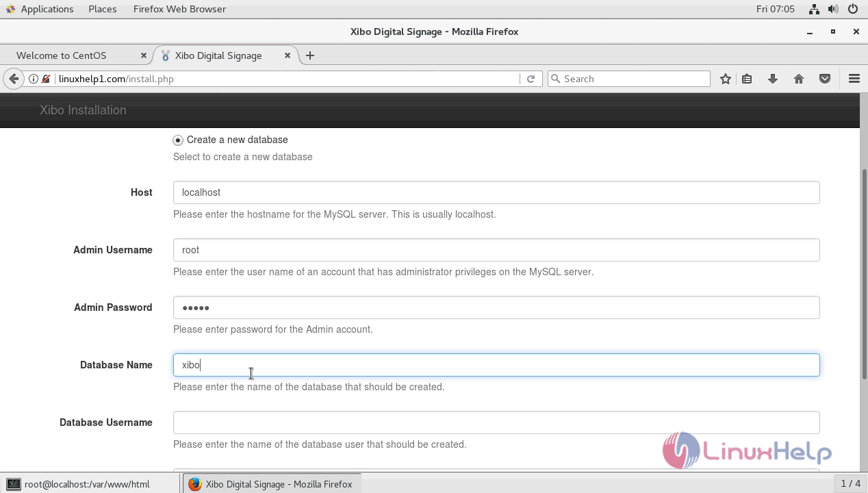Minimize the Firefox window
Image resolution: width=868 pixels, height=493 pixels.
coord(810,31)
